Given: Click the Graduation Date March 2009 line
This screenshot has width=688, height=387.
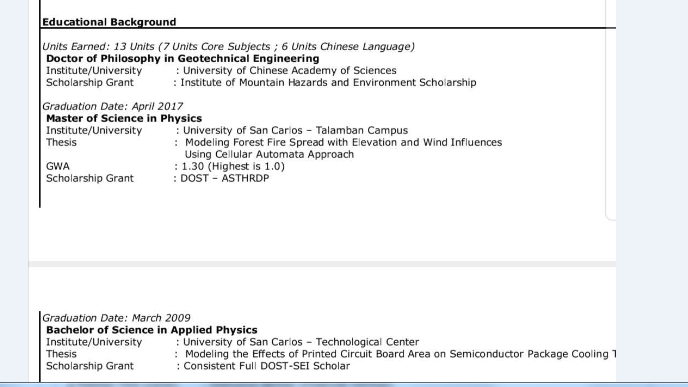Looking at the screenshot, I should (116, 318).
